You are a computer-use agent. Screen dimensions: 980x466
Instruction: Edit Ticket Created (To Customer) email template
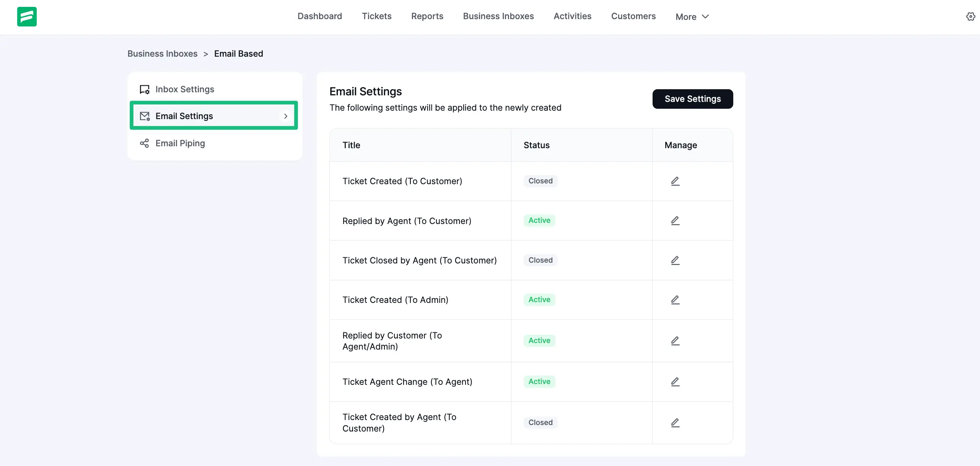(x=675, y=181)
